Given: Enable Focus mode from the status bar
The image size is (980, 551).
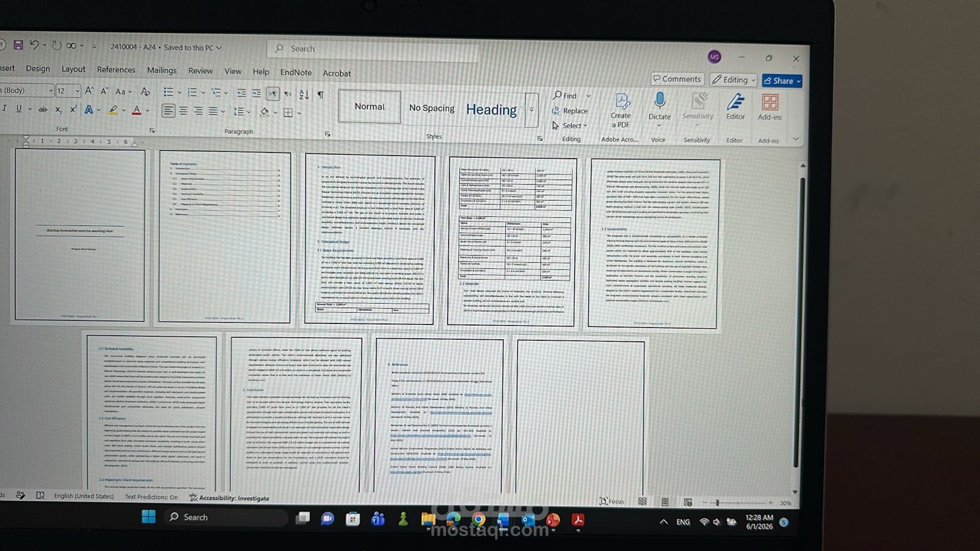Looking at the screenshot, I should pyautogui.click(x=612, y=501).
